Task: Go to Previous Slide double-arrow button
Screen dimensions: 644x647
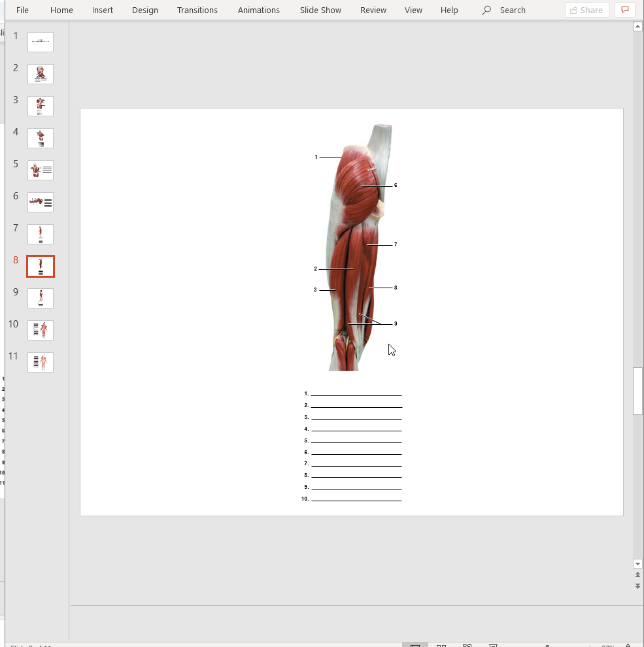Action: tap(637, 575)
